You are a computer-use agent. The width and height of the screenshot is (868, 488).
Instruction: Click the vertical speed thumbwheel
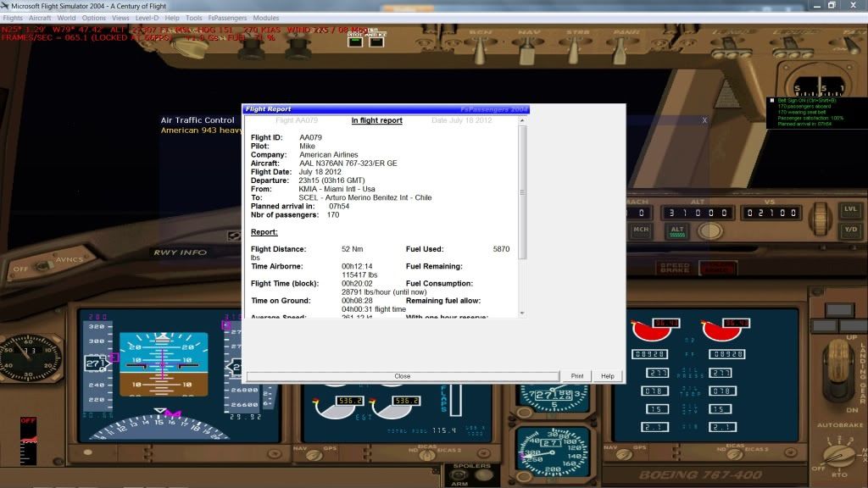pyautogui.click(x=821, y=218)
